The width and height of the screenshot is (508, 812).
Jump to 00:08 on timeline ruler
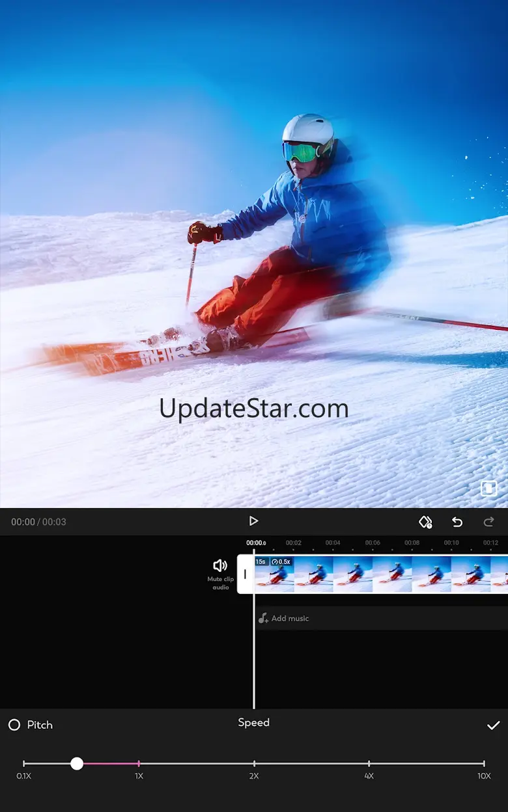[x=412, y=543]
